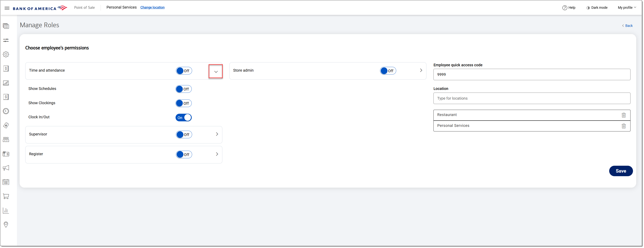Remove Personal Services with trash icon

point(623,126)
